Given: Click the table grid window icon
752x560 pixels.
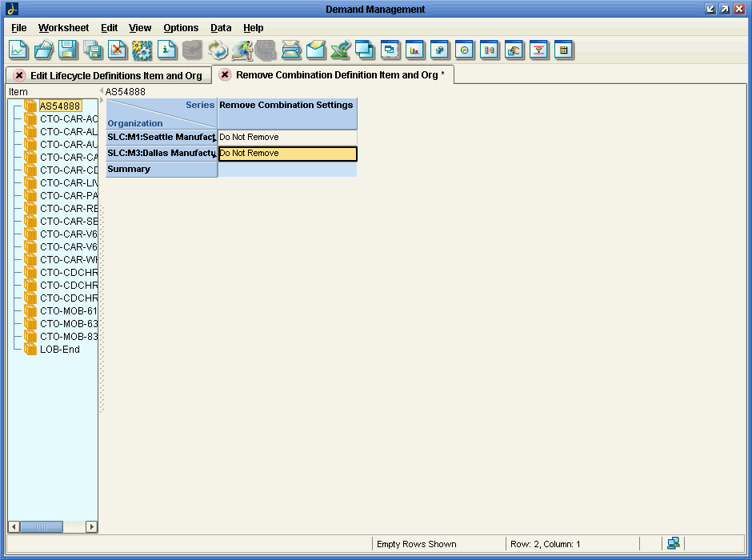Looking at the screenshot, I should coord(563,50).
